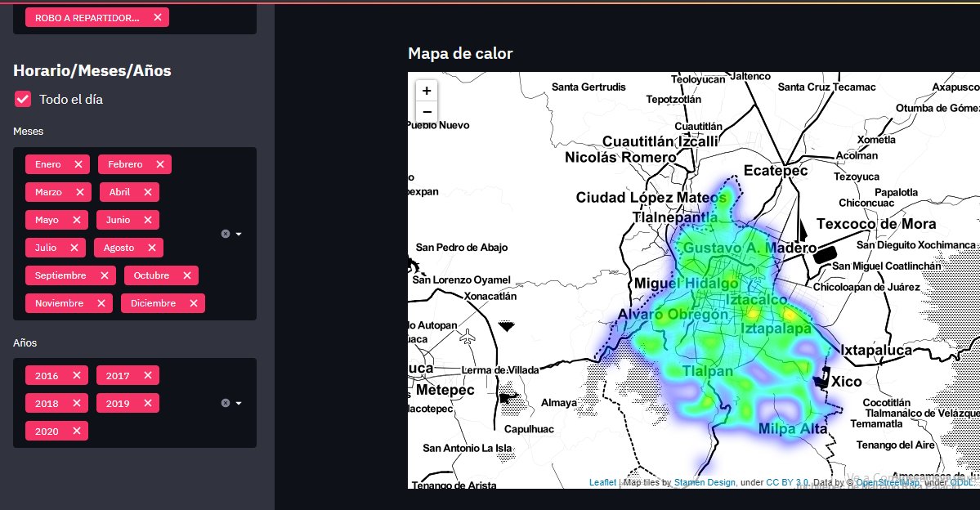This screenshot has width=980, height=510.
Task: Open the OpenStreetMap link
Action: (x=888, y=482)
